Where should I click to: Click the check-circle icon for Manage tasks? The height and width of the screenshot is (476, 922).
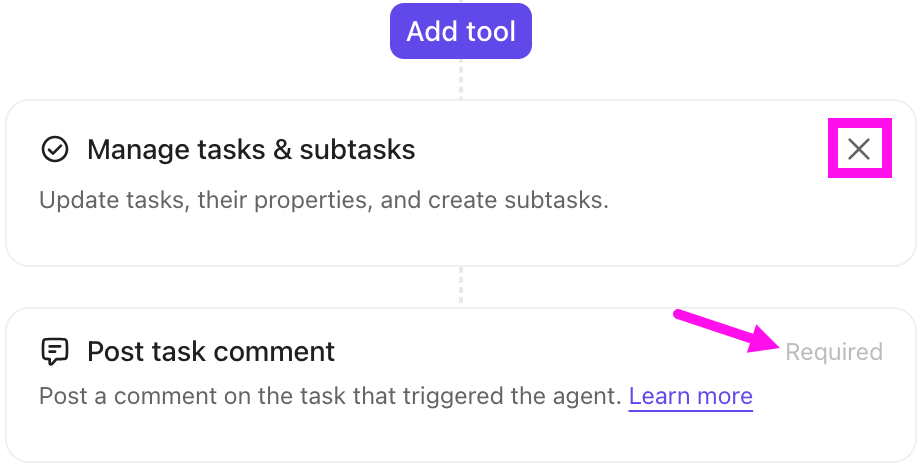[54, 150]
